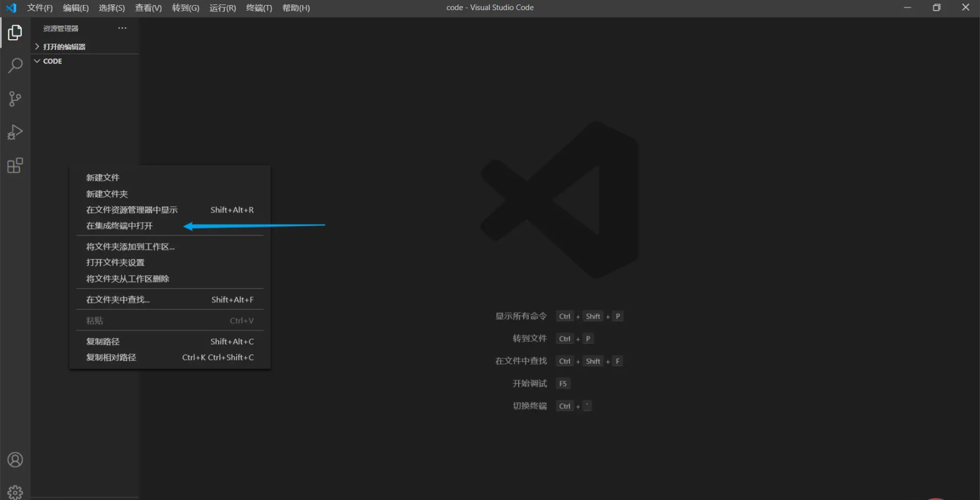980x500 pixels.
Task: Open the Manage gear icon
Action: coord(15,492)
